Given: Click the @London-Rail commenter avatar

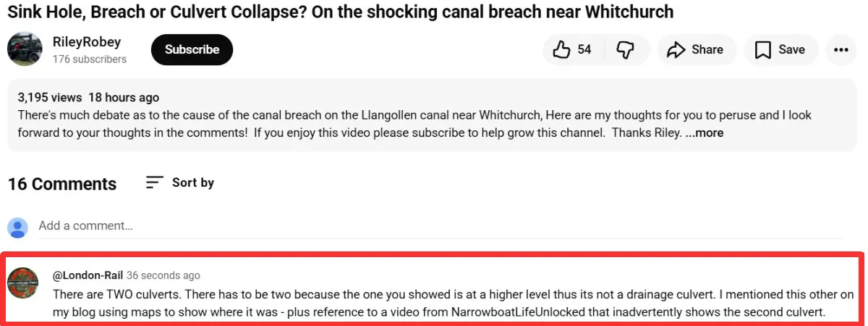Looking at the screenshot, I should tap(23, 283).
